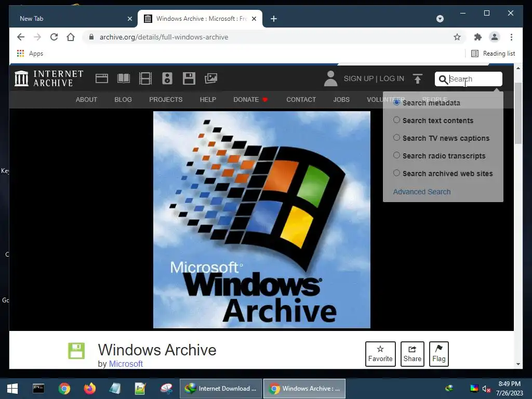The image size is (532, 399).
Task: Open the Software floppy disk icon
Action: (x=189, y=78)
